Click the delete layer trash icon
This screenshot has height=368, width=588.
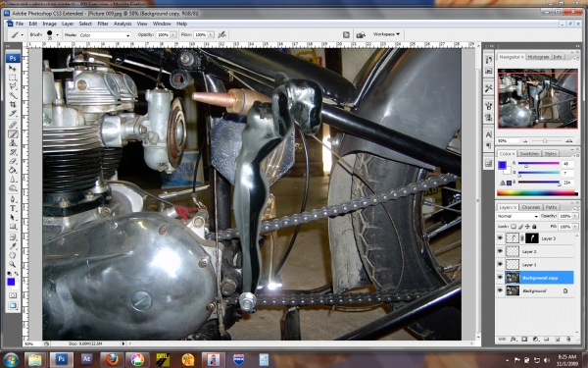(x=568, y=340)
